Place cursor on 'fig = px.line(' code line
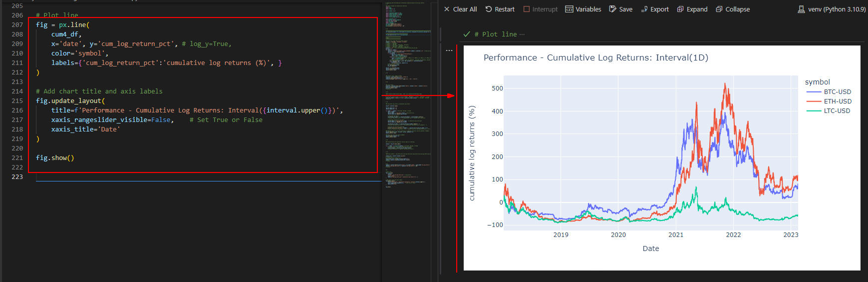The image size is (868, 282). pyautogui.click(x=62, y=24)
